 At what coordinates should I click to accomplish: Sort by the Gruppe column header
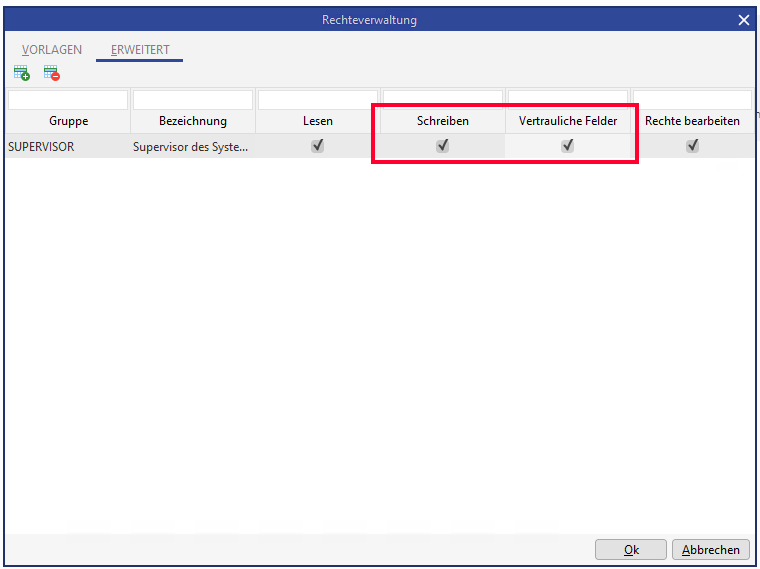(x=68, y=121)
